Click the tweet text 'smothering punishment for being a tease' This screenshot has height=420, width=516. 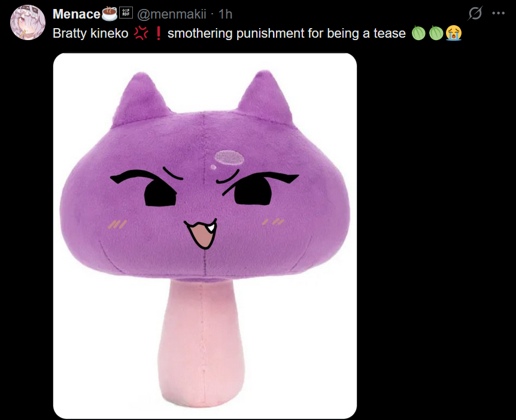coord(286,34)
